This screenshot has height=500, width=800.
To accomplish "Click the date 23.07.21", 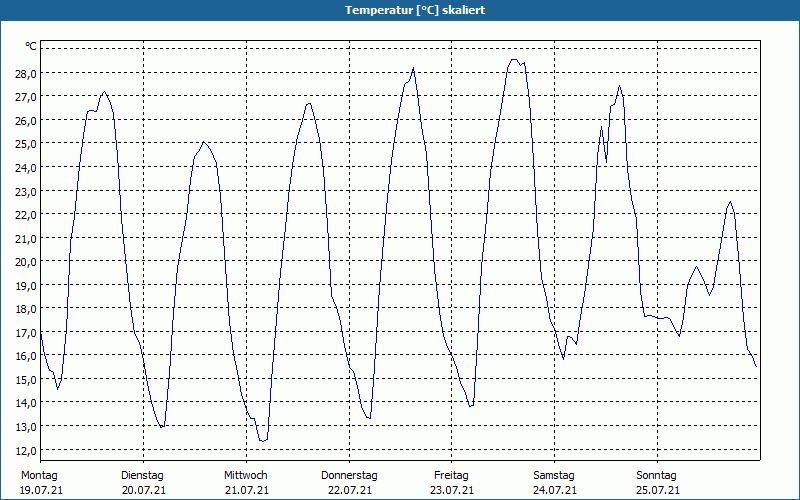I will coord(452,490).
